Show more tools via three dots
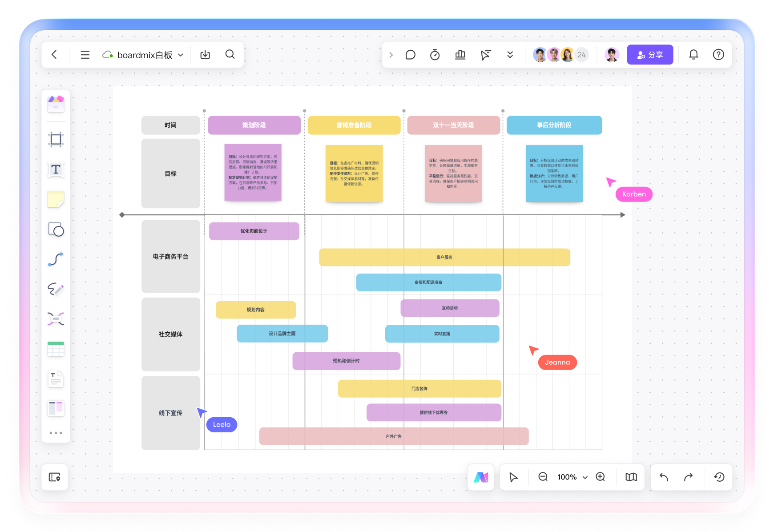The width and height of the screenshot is (774, 532). (56, 433)
